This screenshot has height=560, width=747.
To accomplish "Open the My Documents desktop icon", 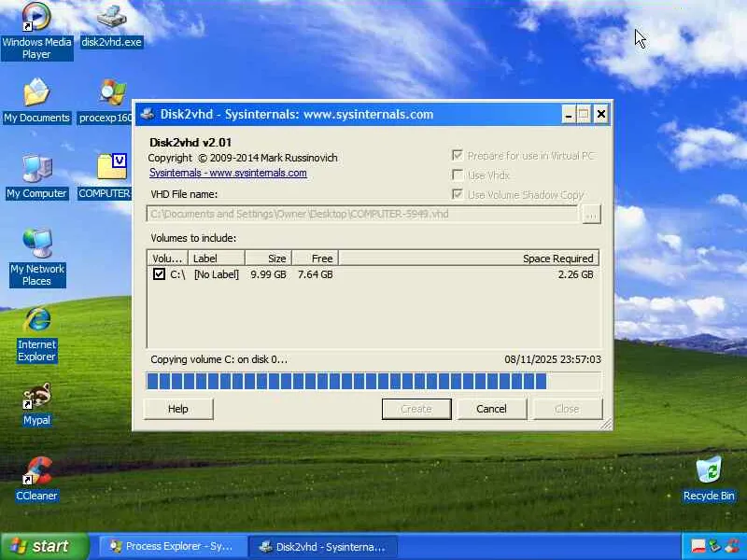I will coord(36,101).
